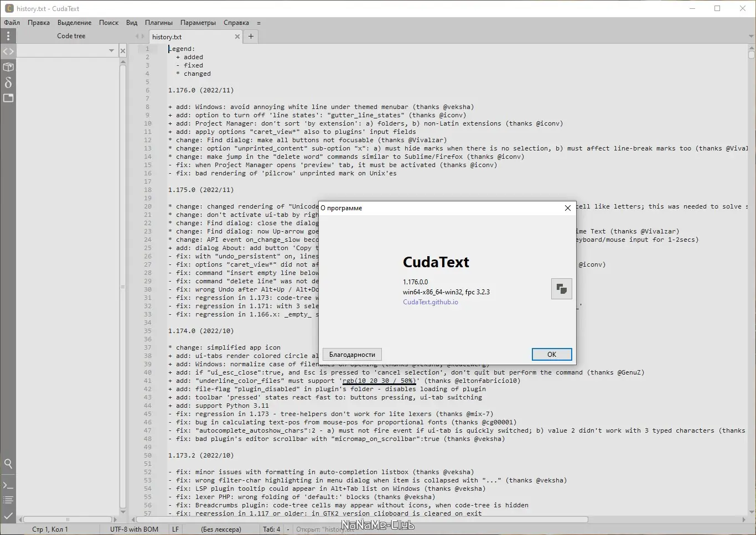This screenshot has width=756, height=535.
Task: Open the Параметры menu
Action: (198, 23)
